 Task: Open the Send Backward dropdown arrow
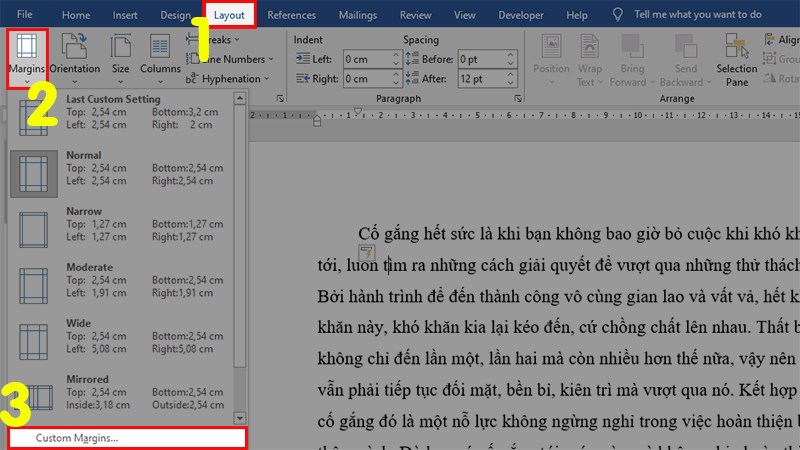pyautogui.click(x=709, y=82)
